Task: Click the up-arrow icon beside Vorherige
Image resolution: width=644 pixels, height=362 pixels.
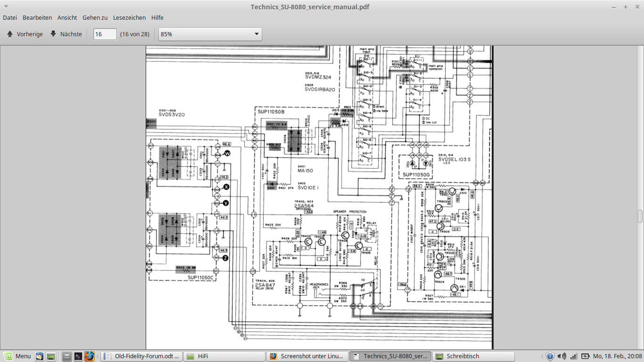Action: tap(10, 34)
